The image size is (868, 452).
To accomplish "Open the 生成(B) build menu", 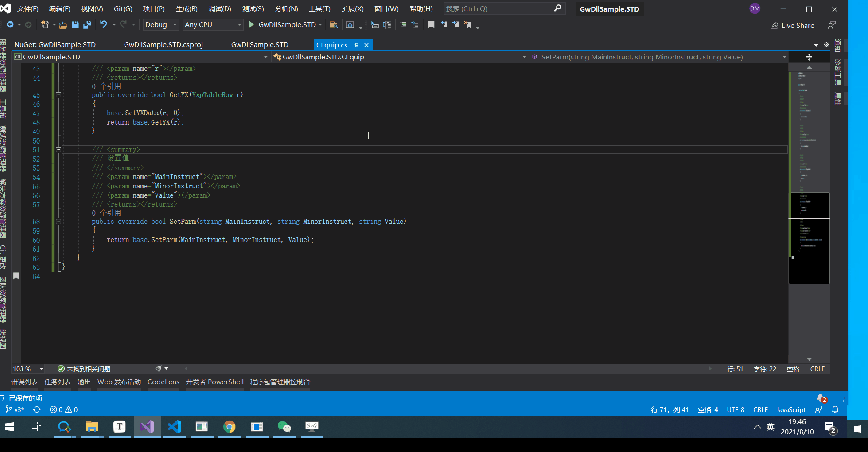I will (x=187, y=9).
